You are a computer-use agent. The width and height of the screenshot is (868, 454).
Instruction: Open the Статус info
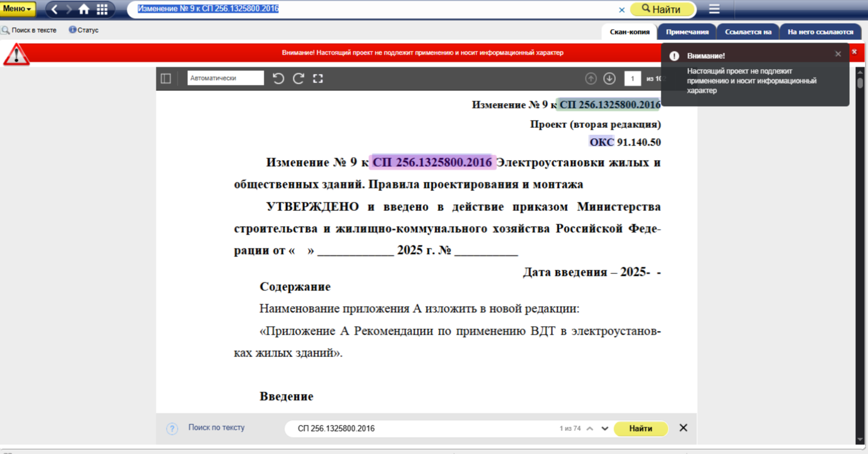[x=84, y=30]
